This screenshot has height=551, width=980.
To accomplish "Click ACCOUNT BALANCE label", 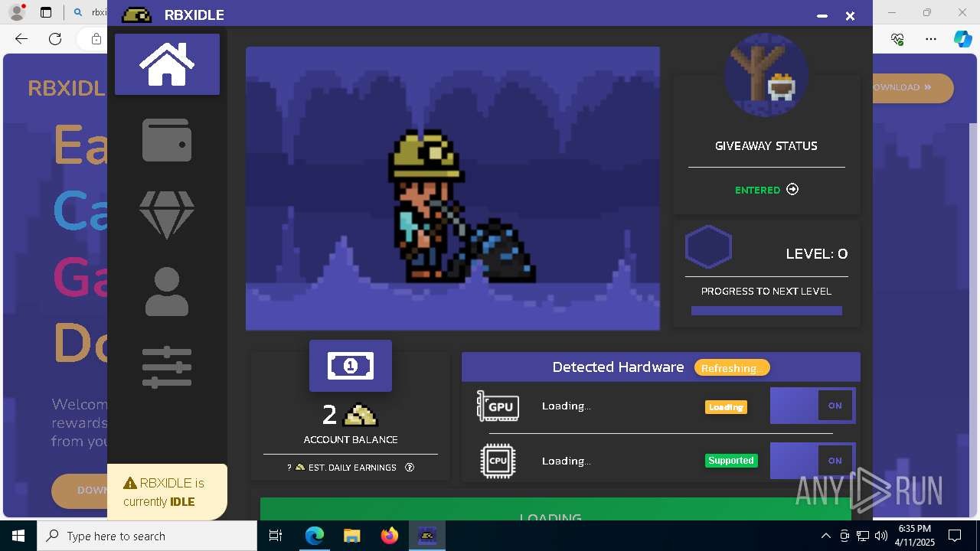I will 351,440.
